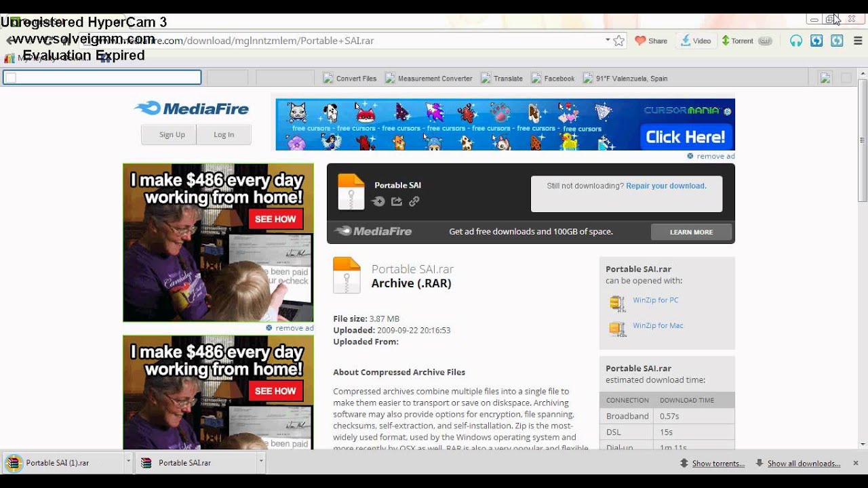Click the copy link chain icon

pyautogui.click(x=414, y=201)
